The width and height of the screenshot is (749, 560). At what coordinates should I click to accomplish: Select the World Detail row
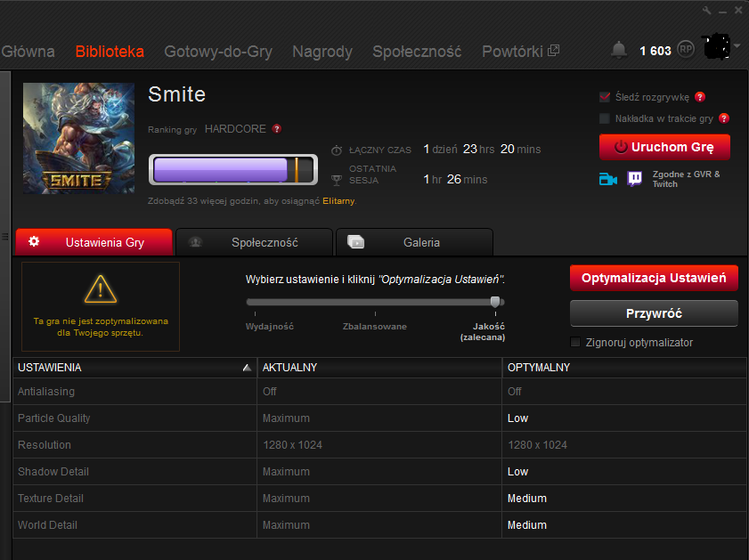click(x=379, y=525)
